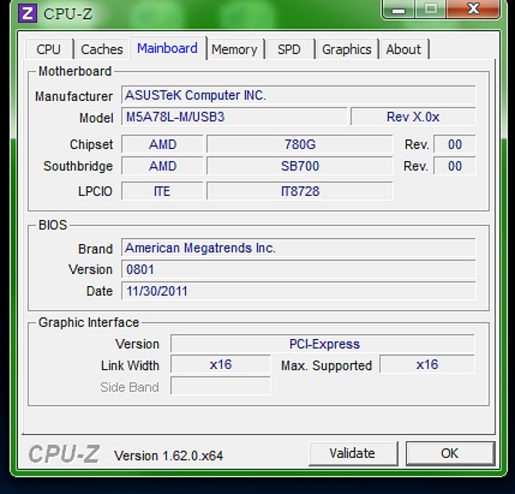Click the Max. Supported x16 value
Viewport: 515px width, 494px height.
pos(427,364)
